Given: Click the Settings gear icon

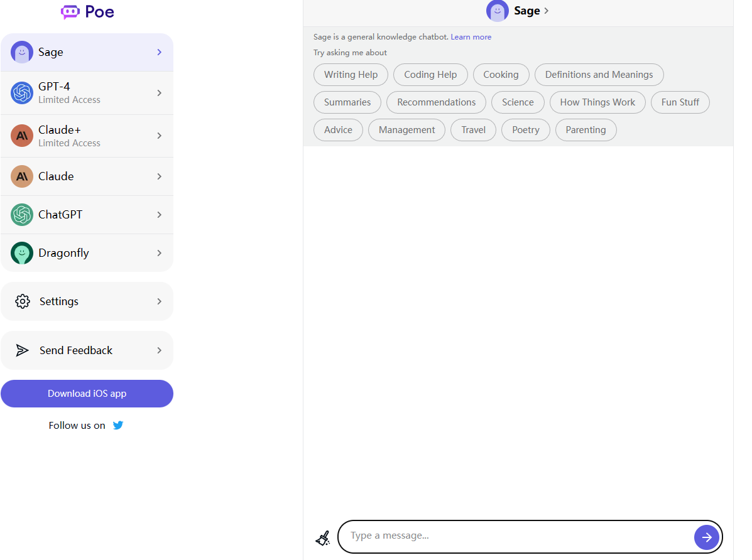Looking at the screenshot, I should coord(23,301).
